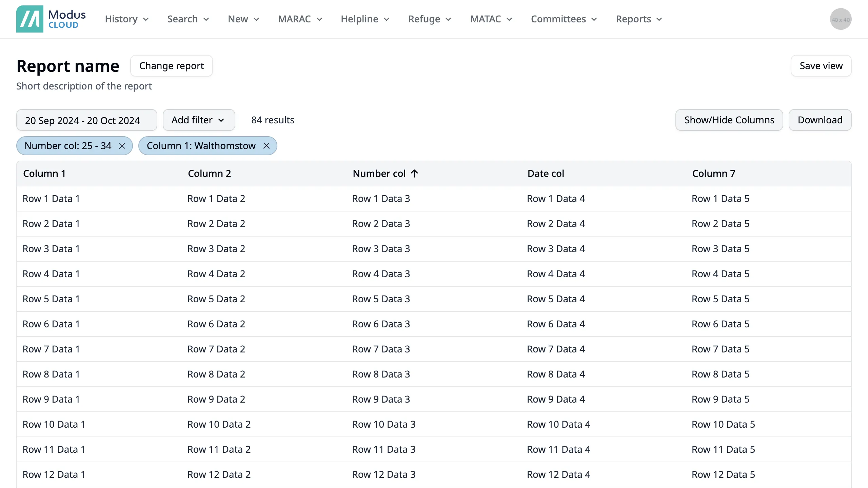Remove the Number col 25 - 34 filter
868x488 pixels.
click(x=122, y=146)
